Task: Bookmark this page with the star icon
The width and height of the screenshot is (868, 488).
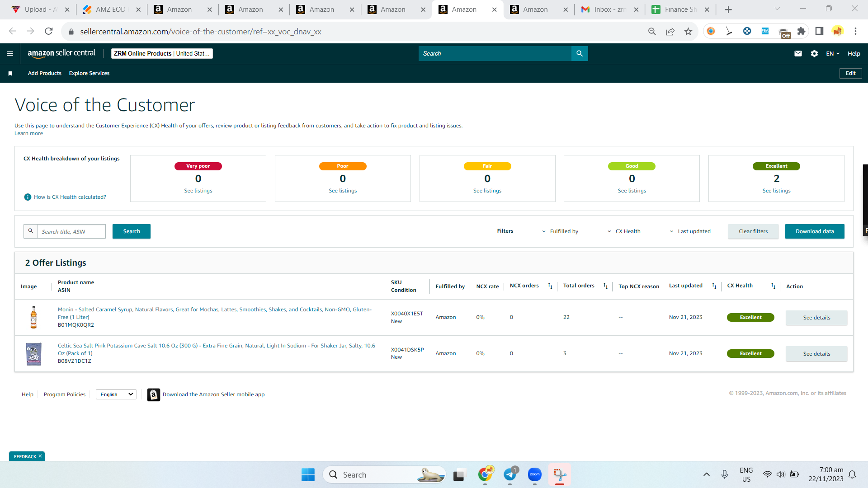Action: pos(688,31)
